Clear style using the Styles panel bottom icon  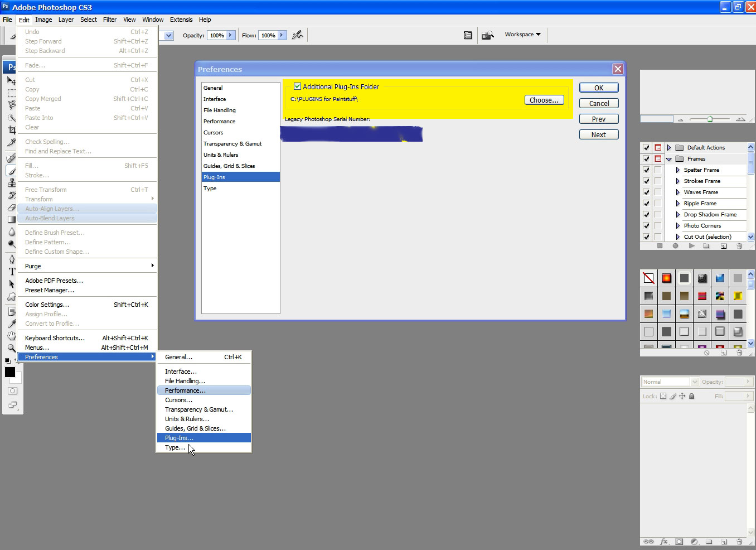point(706,353)
